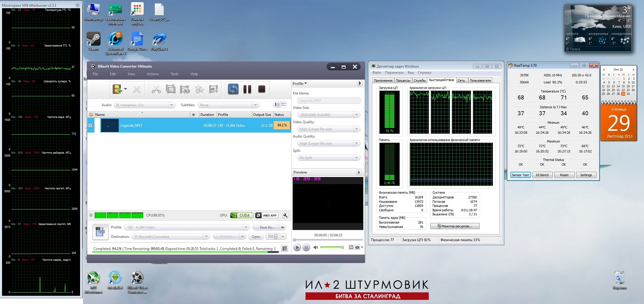Open the Tools menu in Xilisoft
644x304 pixels.
click(174, 74)
